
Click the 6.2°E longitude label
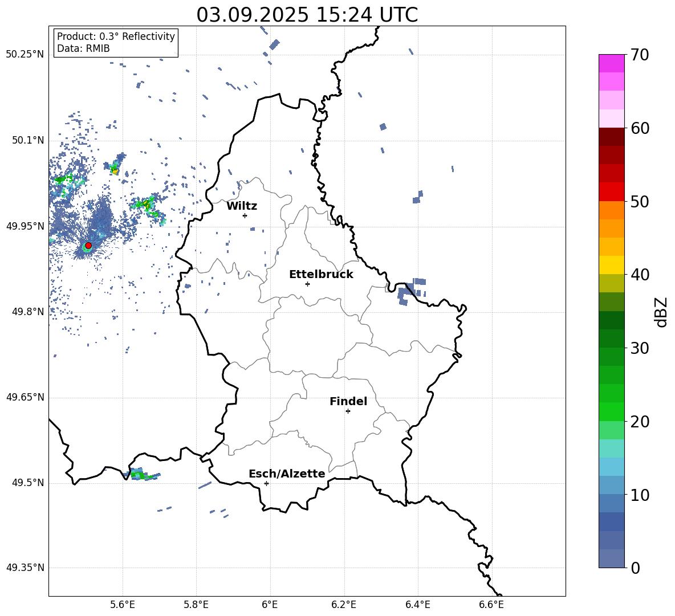(344, 605)
